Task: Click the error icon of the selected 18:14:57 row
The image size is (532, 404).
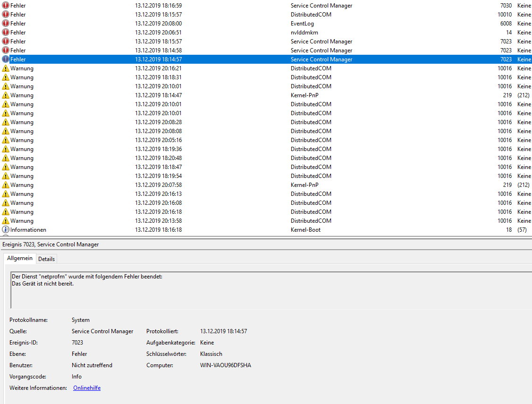Action: click(x=6, y=59)
